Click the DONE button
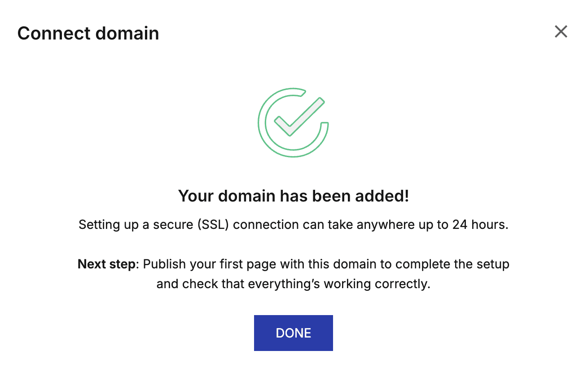This screenshot has width=588, height=386. [293, 333]
